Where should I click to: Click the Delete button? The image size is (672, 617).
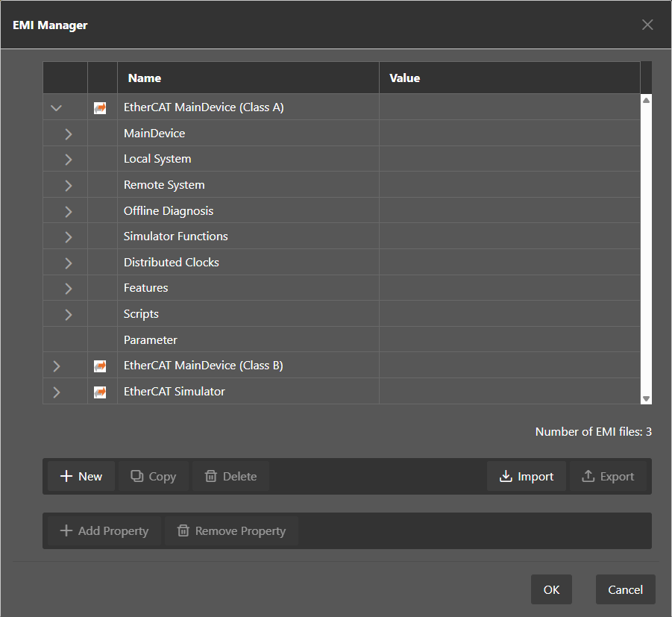[x=230, y=476]
